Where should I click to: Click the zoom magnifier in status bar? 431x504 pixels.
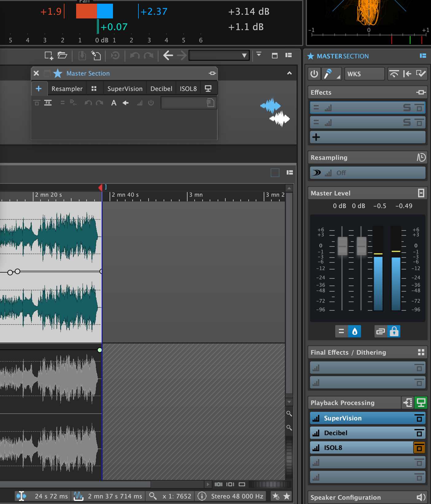tap(153, 496)
